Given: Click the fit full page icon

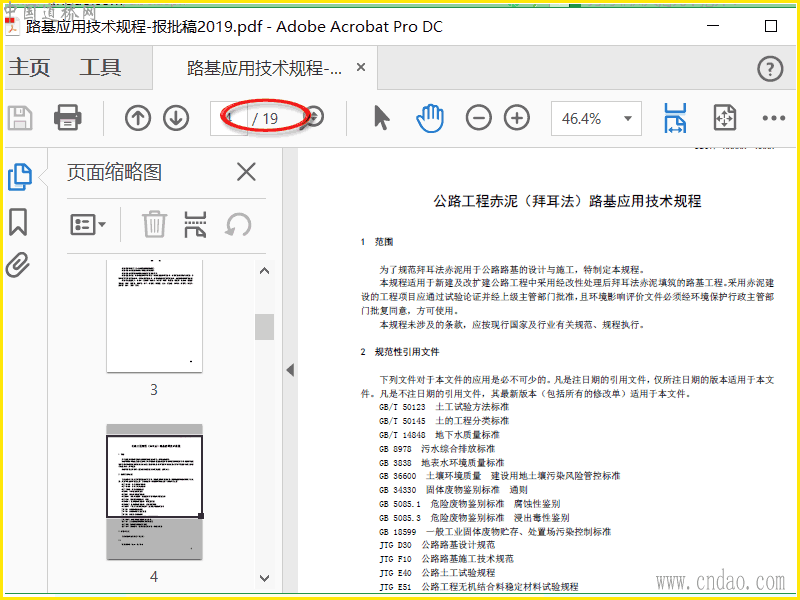Looking at the screenshot, I should pyautogui.click(x=724, y=118).
